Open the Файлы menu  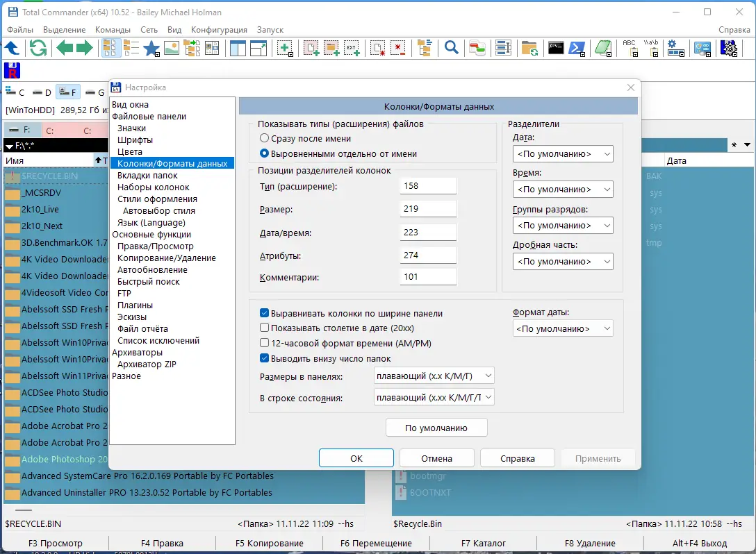coord(20,29)
